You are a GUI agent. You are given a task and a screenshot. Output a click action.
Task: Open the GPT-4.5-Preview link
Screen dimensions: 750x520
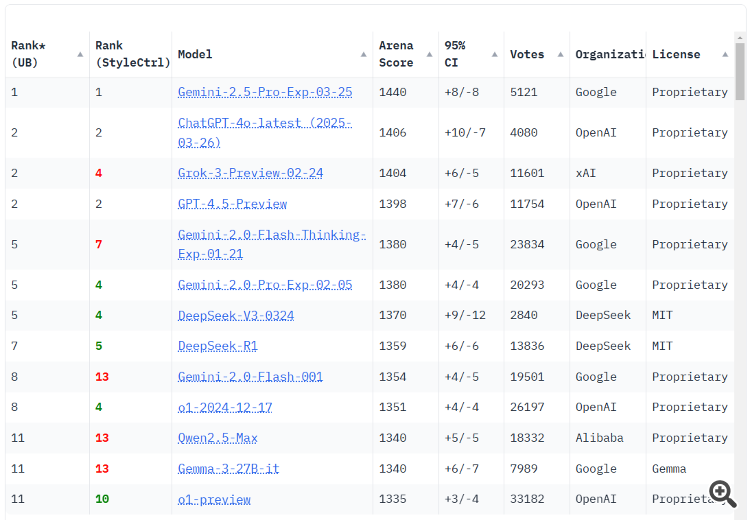click(x=232, y=204)
